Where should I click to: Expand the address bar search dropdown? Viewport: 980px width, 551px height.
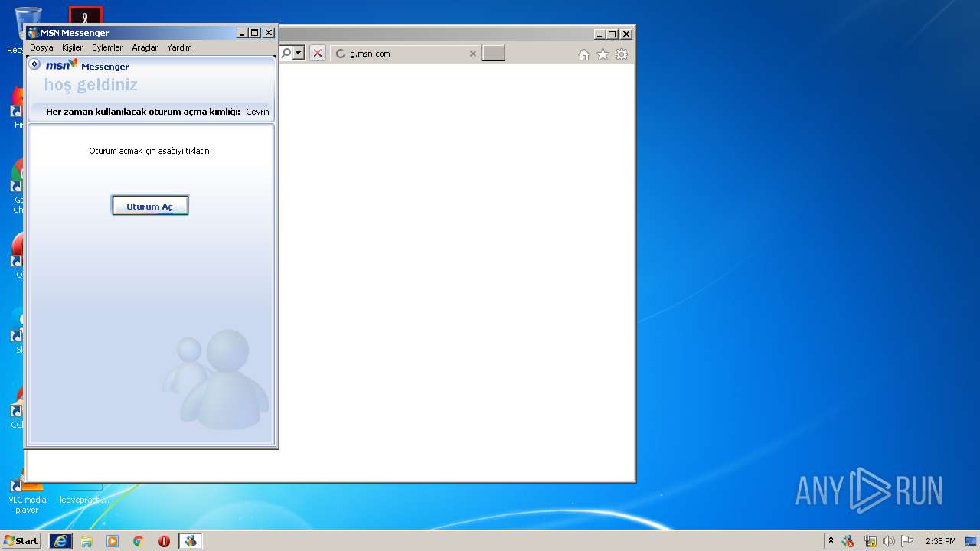299,53
